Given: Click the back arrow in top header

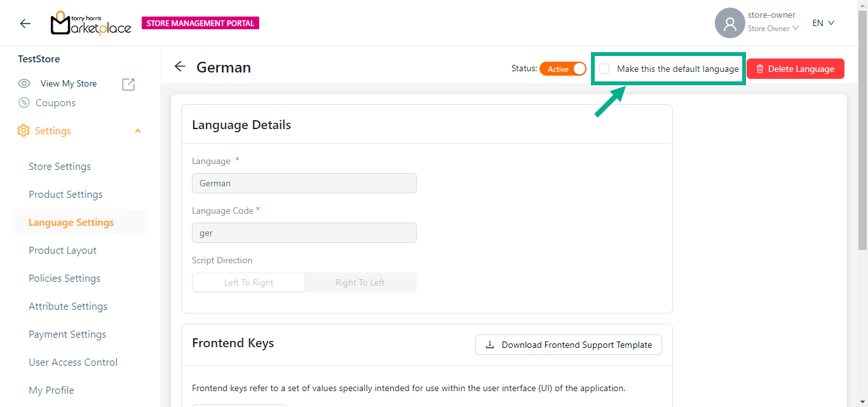Looking at the screenshot, I should [25, 24].
